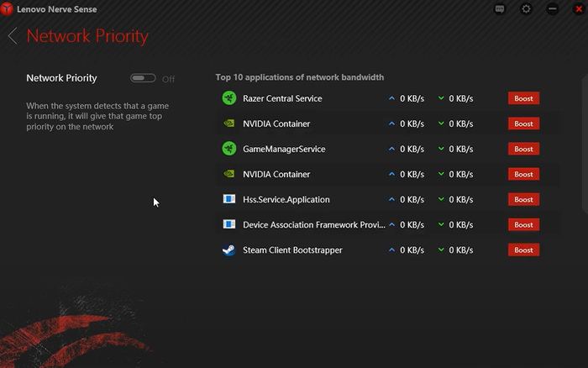Click the GameManagerService Razer icon
The image size is (588, 368).
coord(229,149)
